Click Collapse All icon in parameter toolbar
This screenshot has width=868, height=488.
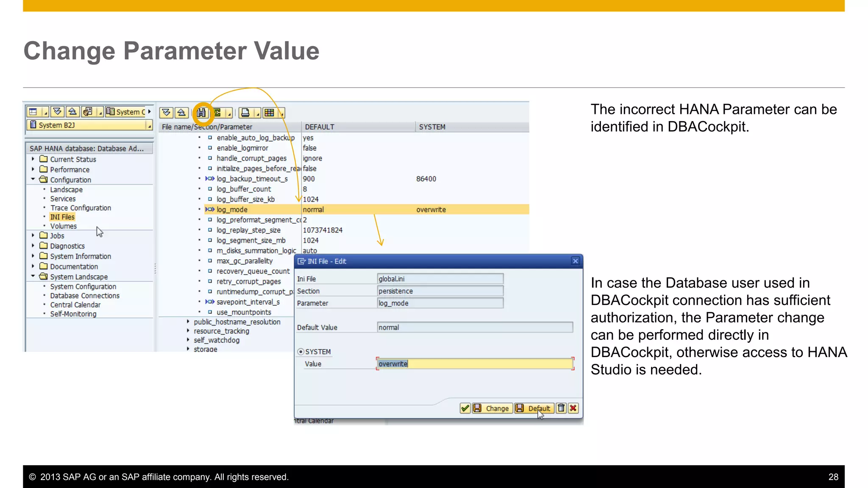[181, 113]
